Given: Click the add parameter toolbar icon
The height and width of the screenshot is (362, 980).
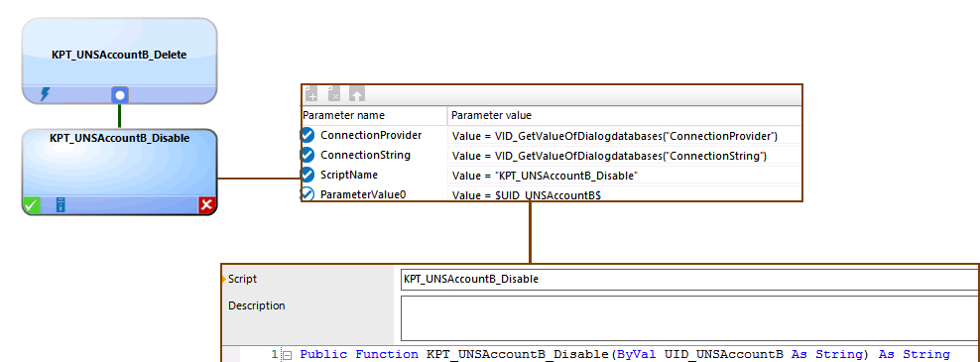Looking at the screenshot, I should click(311, 94).
